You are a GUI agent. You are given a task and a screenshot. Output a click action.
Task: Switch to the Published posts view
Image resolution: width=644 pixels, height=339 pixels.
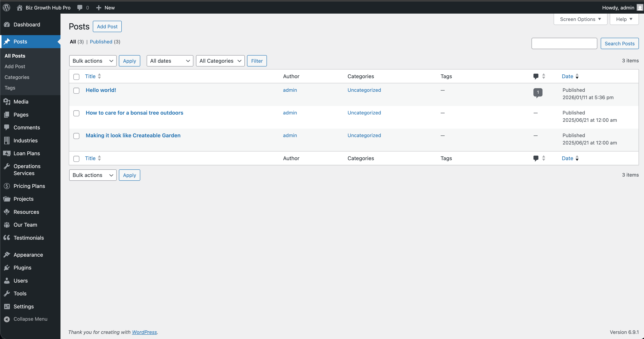click(x=101, y=42)
